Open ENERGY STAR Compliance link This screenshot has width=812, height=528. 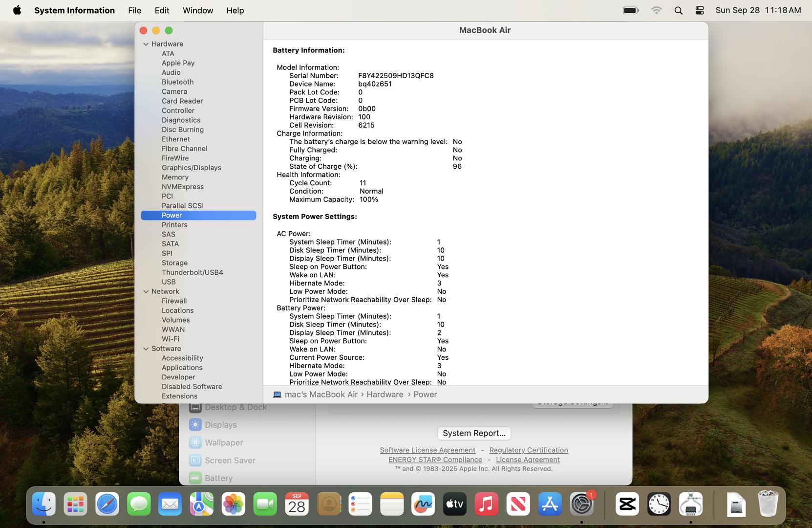(435, 460)
